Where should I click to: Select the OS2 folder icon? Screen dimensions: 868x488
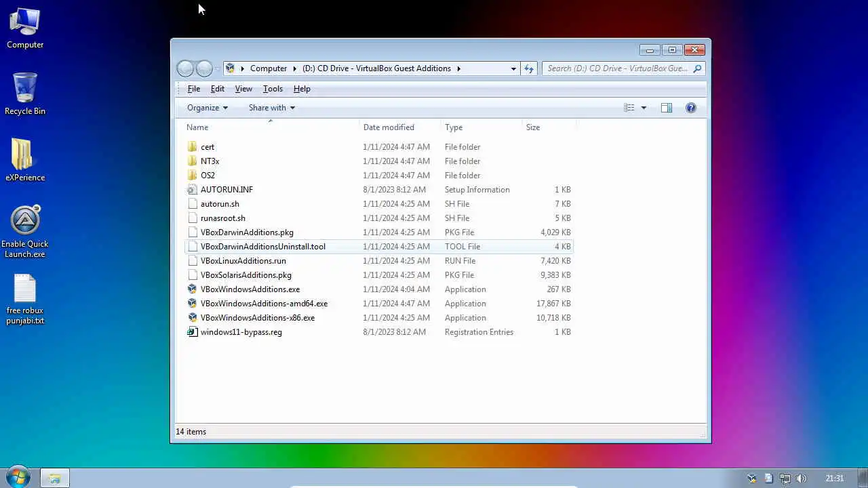pos(193,176)
